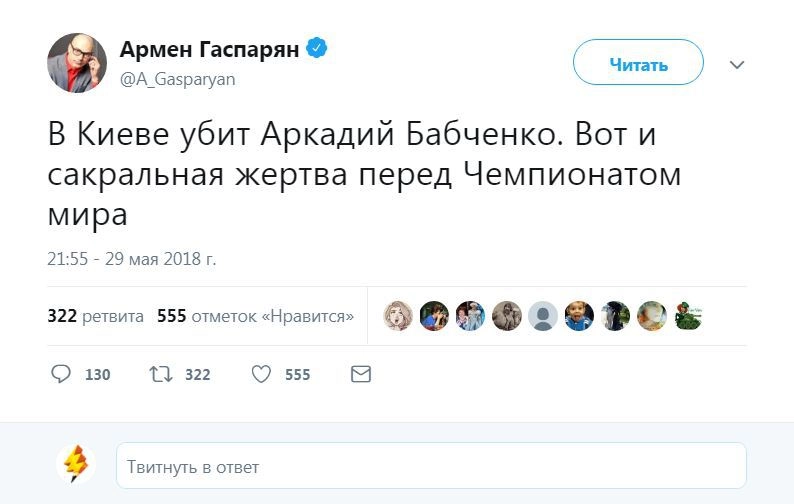Click the lightning bolt avatar near reply box
The width and height of the screenshot is (794, 504).
77,465
